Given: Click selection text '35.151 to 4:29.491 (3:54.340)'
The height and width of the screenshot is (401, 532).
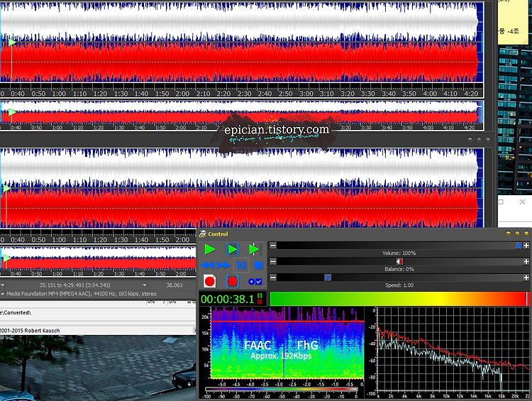Looking at the screenshot, I should [74, 285].
